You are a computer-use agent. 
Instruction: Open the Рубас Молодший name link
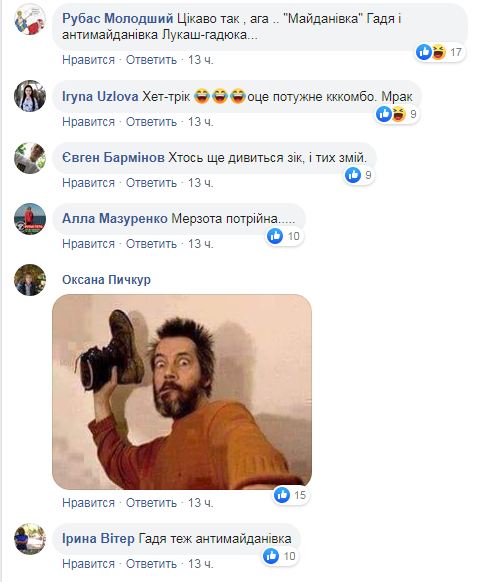click(x=118, y=19)
